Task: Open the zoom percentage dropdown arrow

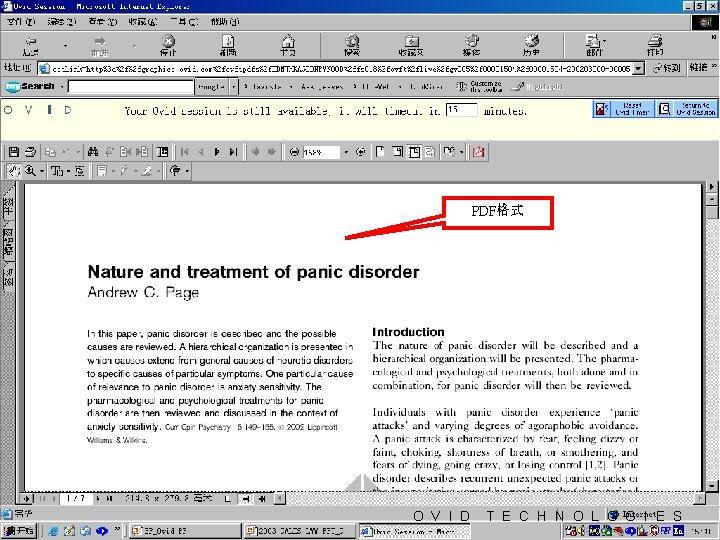Action: (346, 152)
